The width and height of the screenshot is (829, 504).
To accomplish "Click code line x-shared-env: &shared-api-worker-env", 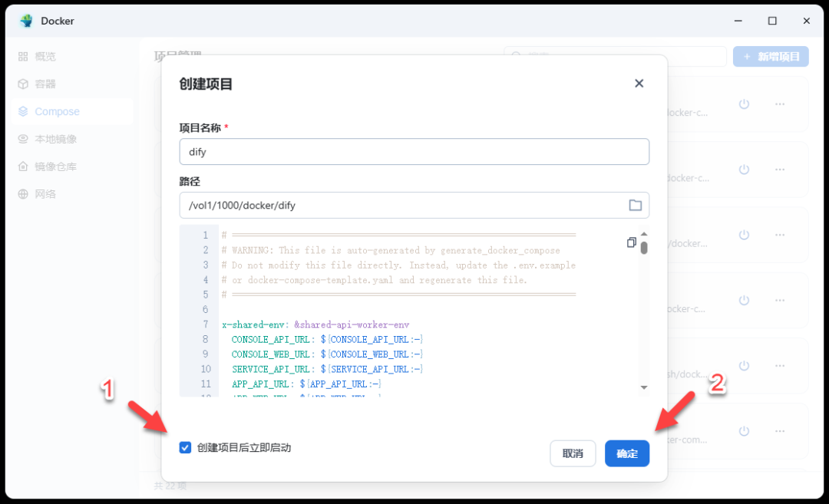I will 315,324.
